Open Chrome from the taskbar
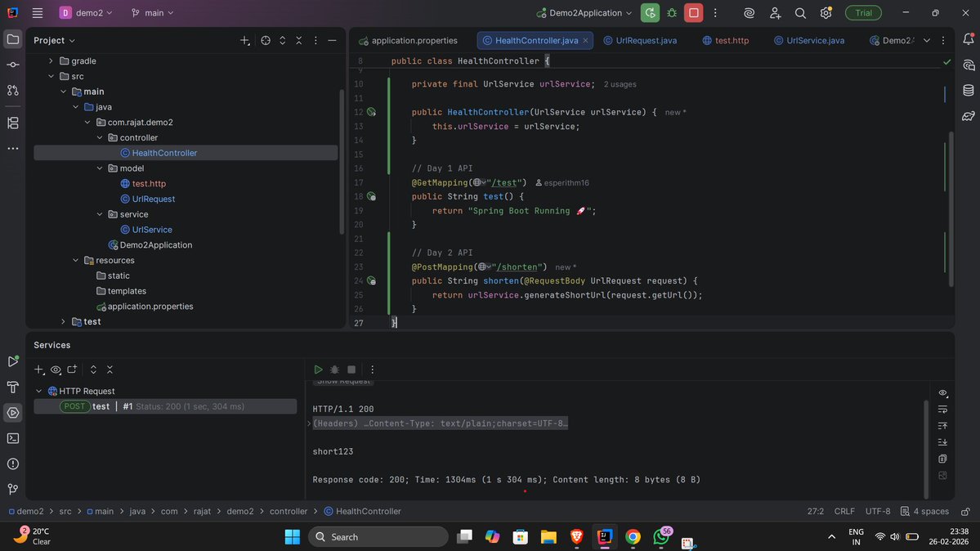This screenshot has width=980, height=551. coord(633,536)
